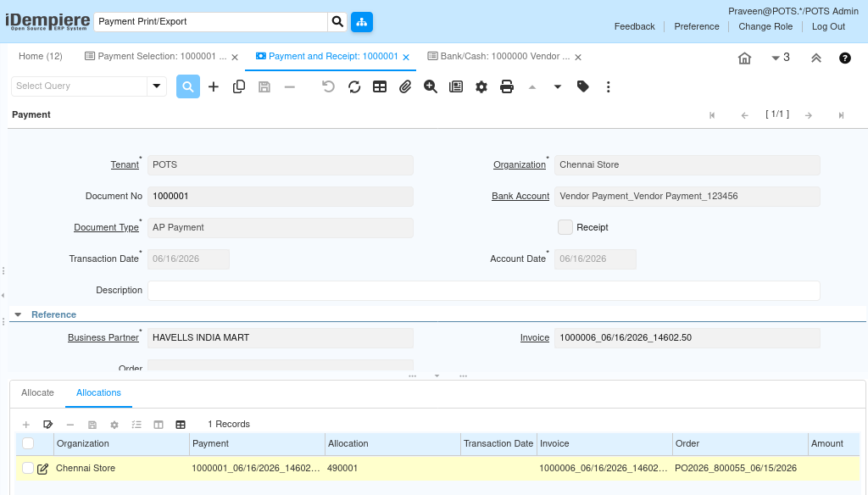Image resolution: width=868 pixels, height=495 pixels.
Task: Toggle detail grid view icon
Action: [x=181, y=425]
